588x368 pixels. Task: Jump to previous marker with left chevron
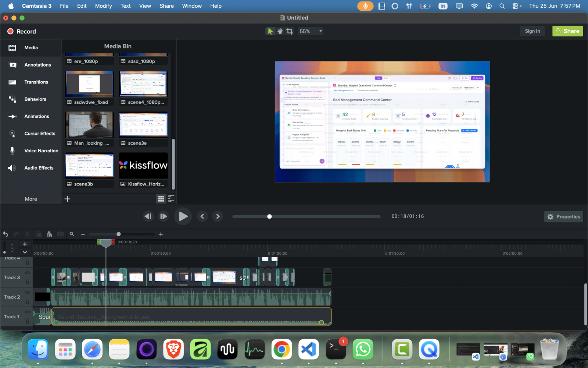pyautogui.click(x=202, y=216)
